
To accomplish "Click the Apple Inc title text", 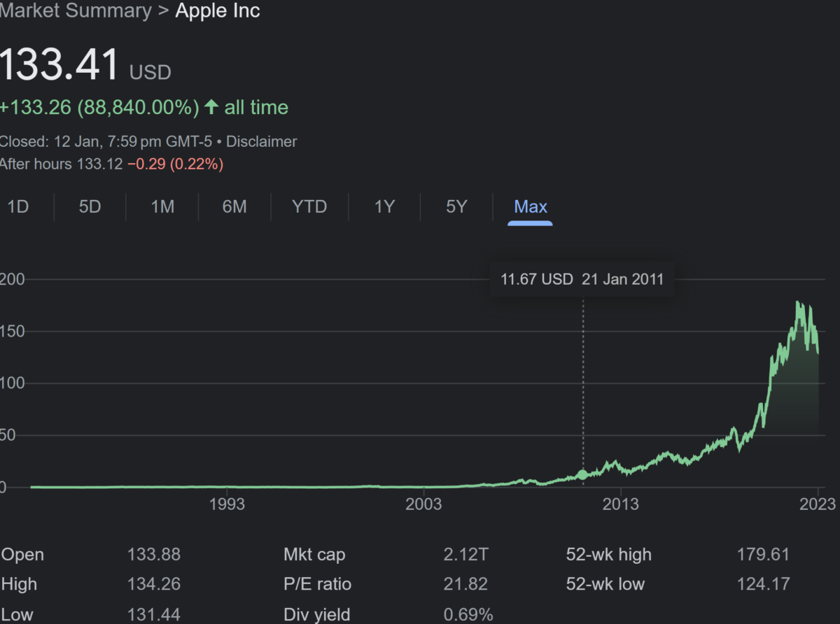I will tap(218, 11).
